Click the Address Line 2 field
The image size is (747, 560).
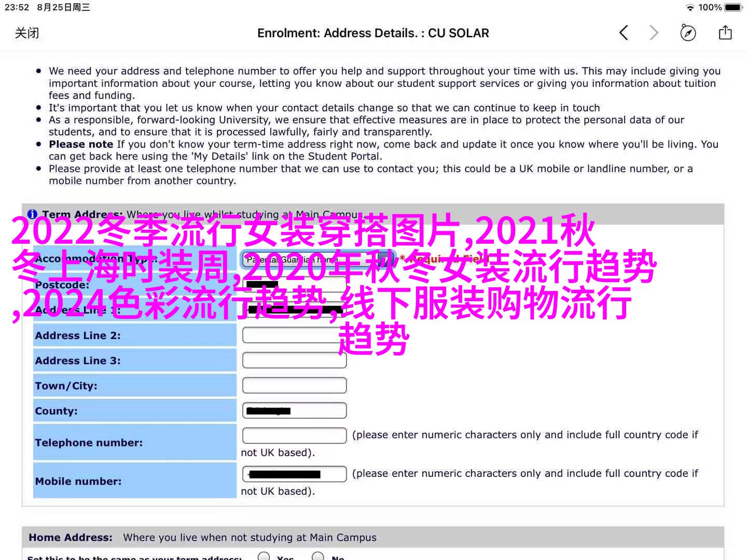click(x=294, y=335)
